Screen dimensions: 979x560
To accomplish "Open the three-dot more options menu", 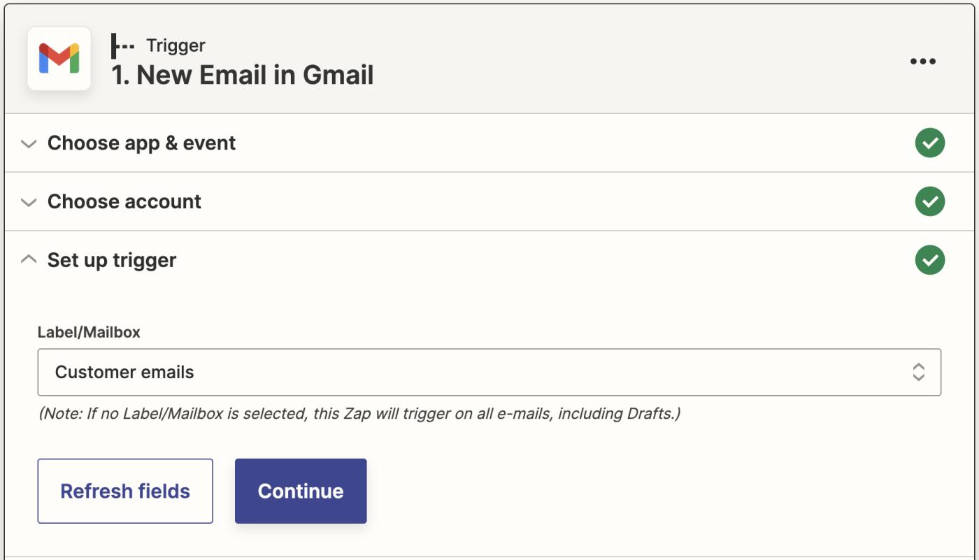I will click(x=922, y=62).
